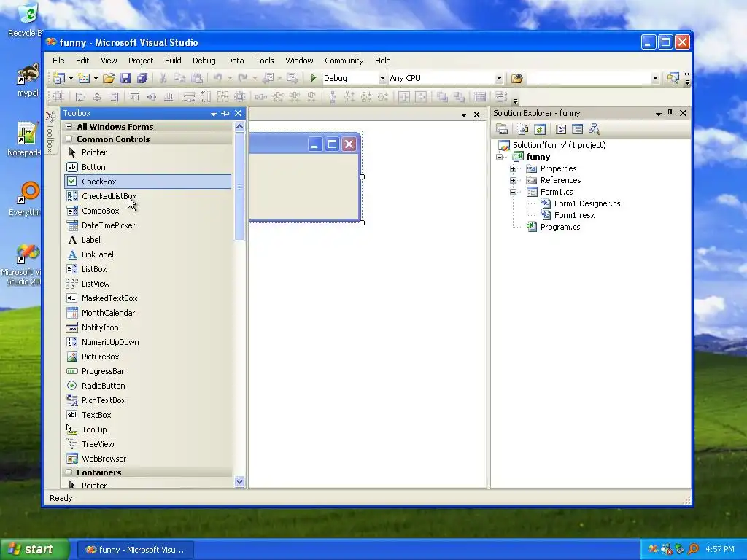Viewport: 747px width, 560px height.
Task: Select the RadioButton control icon
Action: click(x=72, y=386)
